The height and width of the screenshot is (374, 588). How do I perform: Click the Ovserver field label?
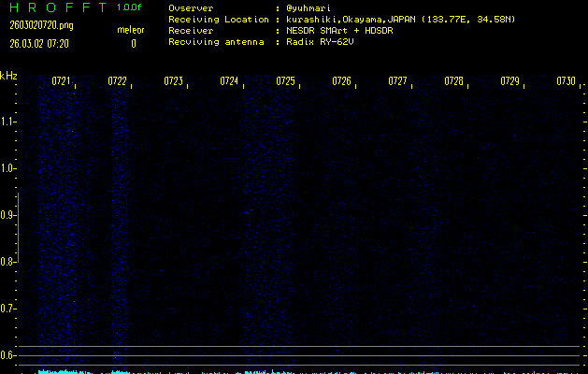pos(191,8)
